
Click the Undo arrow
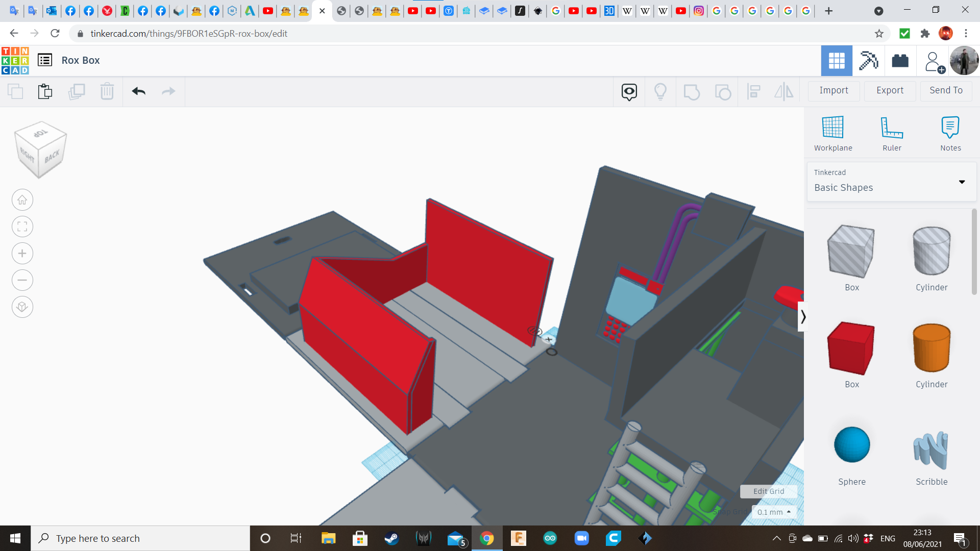click(138, 91)
